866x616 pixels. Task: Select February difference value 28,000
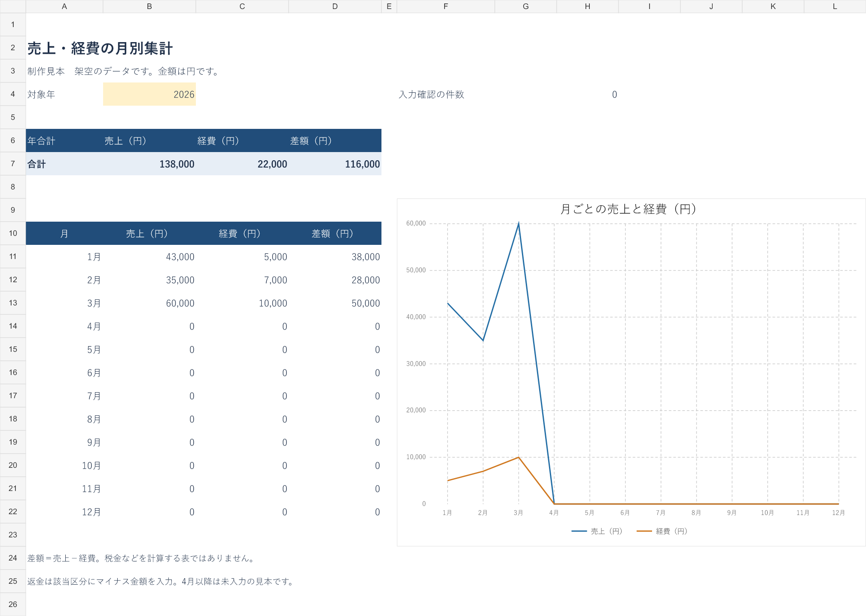pos(335,280)
